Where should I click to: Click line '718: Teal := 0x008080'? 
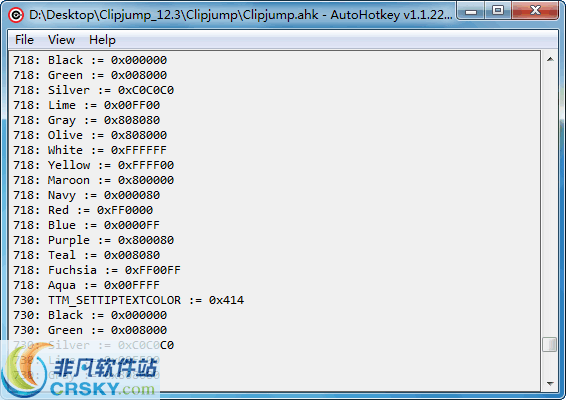coord(87,255)
